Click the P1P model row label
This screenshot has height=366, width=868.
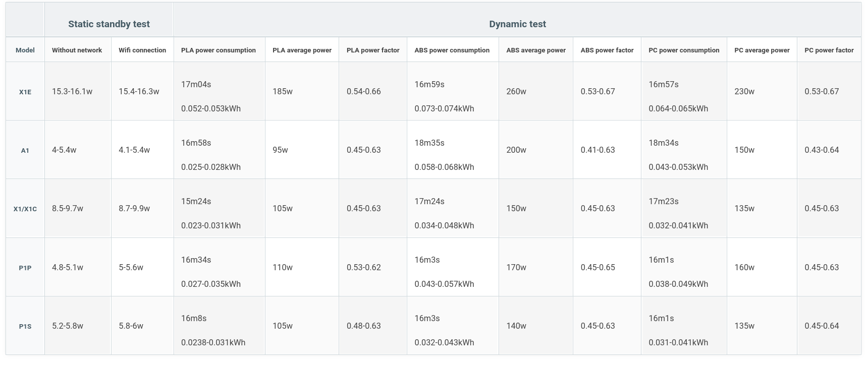point(25,268)
